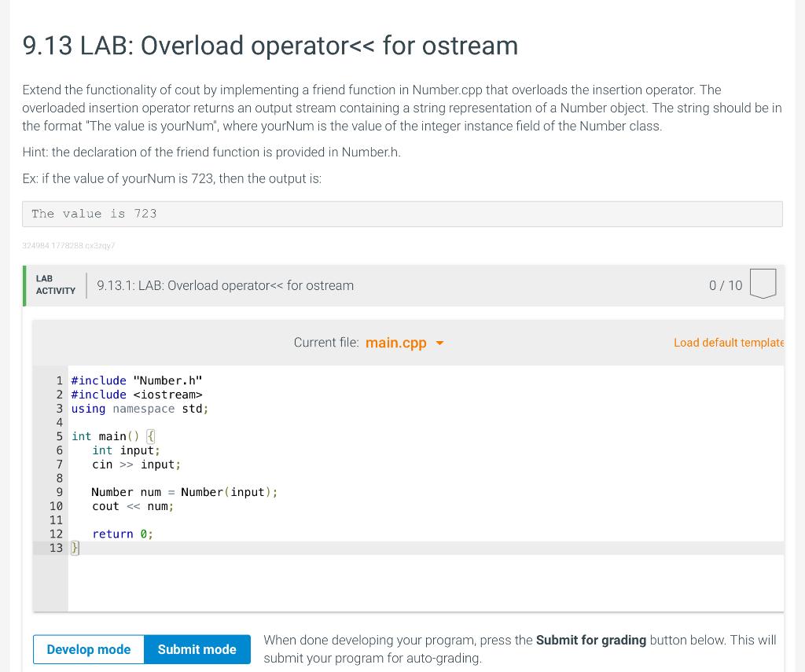Screen dimensions: 805x672
Task: Click the orange arrow next to main.cpp
Action: [439, 343]
